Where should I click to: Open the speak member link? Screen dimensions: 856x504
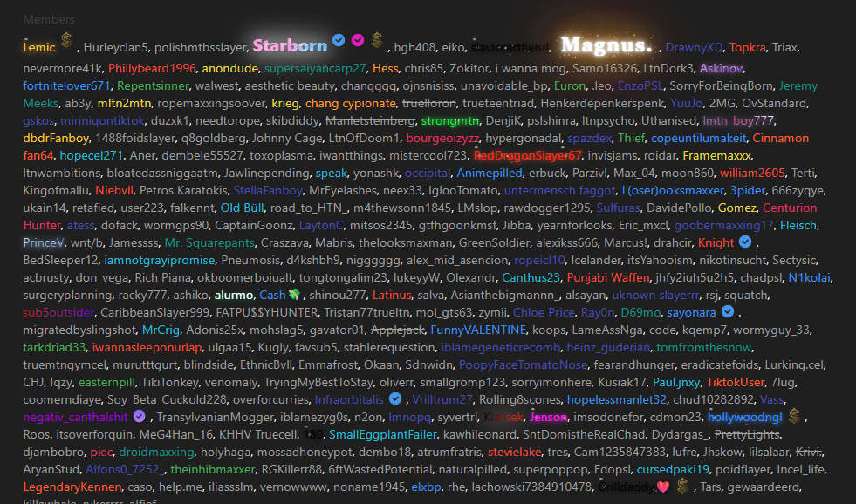(331, 173)
